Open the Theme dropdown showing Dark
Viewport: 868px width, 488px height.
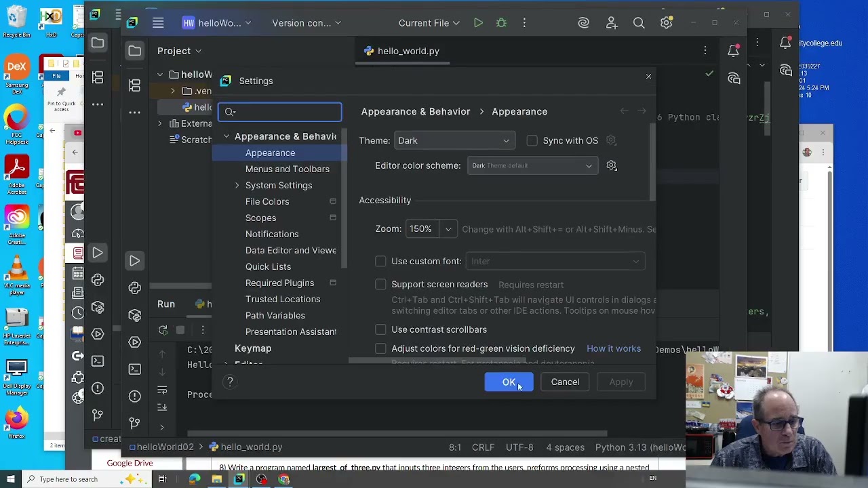tap(454, 140)
